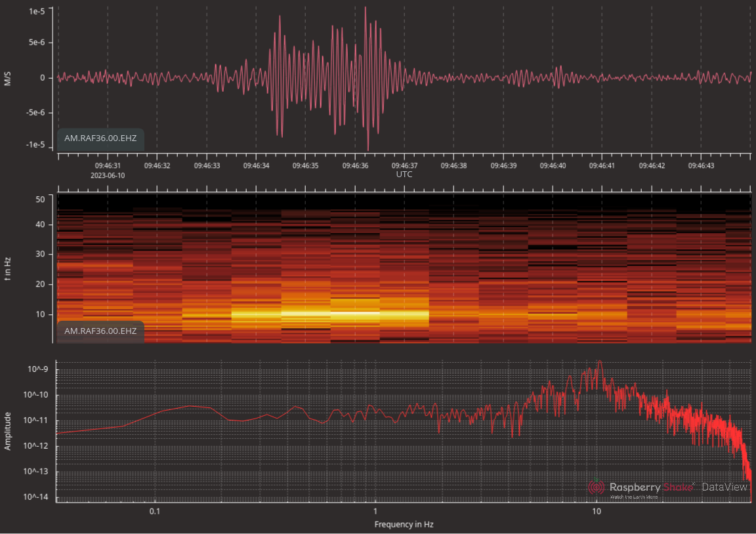
Task: Select the 09:46:35 time tick label
Action: click(306, 166)
